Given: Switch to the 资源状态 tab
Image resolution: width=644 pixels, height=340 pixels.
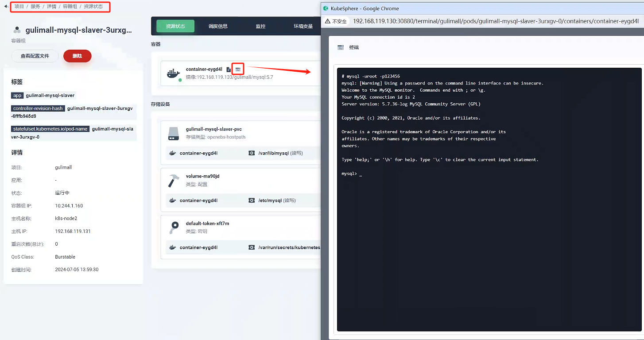Looking at the screenshot, I should [x=175, y=26].
